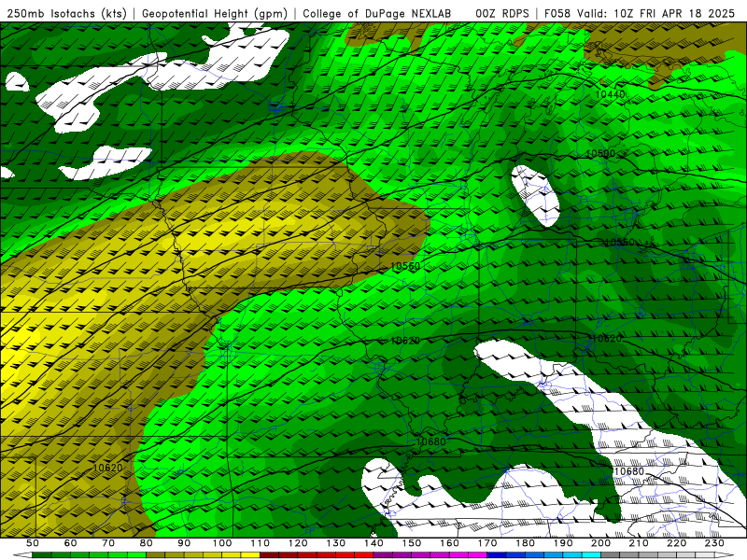Click the darkest green swatch starting the color bar

click(x=42, y=555)
